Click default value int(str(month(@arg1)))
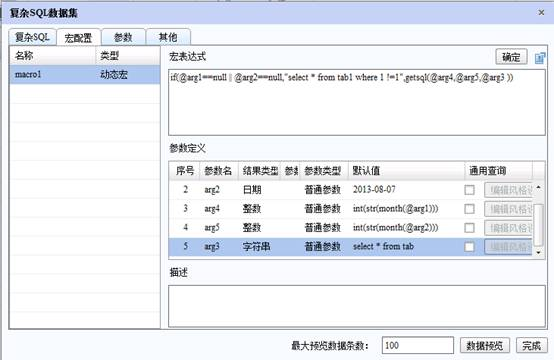This screenshot has width=554, height=360. 395,209
